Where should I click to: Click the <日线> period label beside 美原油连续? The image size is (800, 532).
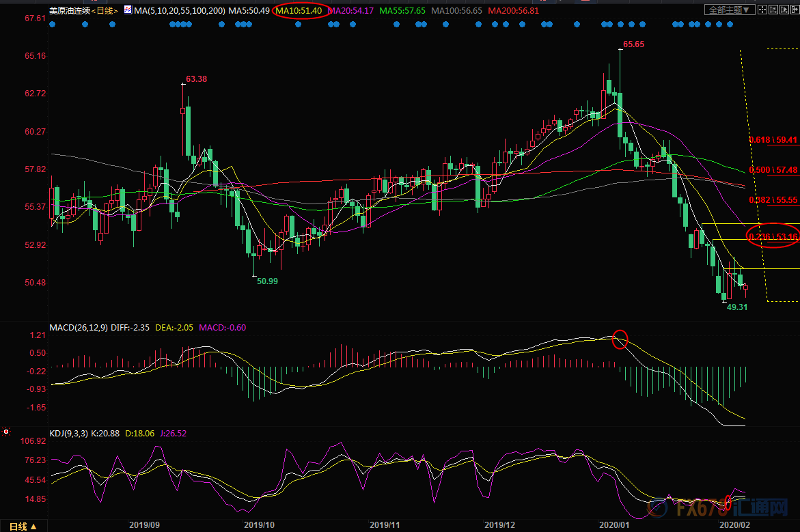coord(106,11)
